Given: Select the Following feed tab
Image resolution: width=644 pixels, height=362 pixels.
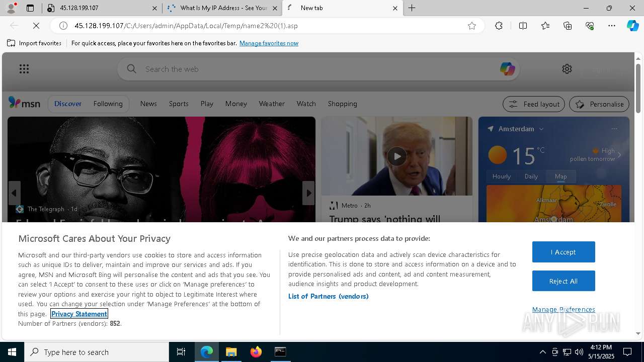Looking at the screenshot, I should (108, 104).
